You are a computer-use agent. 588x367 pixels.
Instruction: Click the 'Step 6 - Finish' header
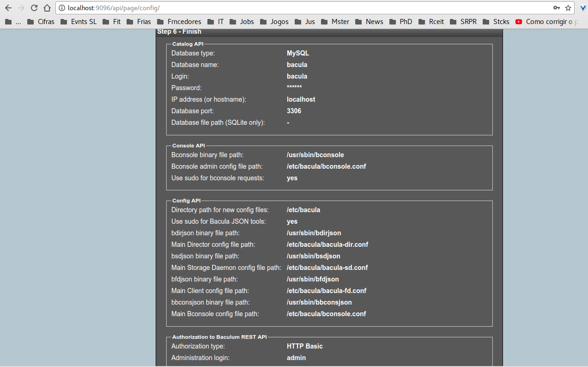tap(179, 32)
